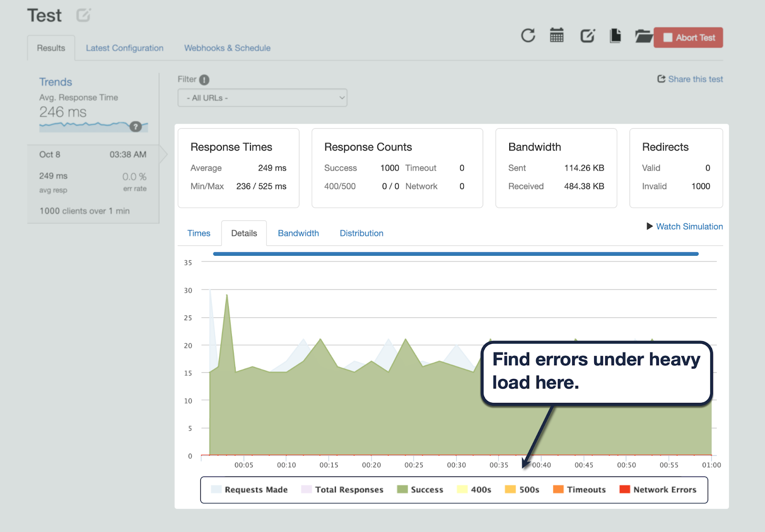Toggle Requests Made series in legend
This screenshot has height=532, width=765.
249,489
